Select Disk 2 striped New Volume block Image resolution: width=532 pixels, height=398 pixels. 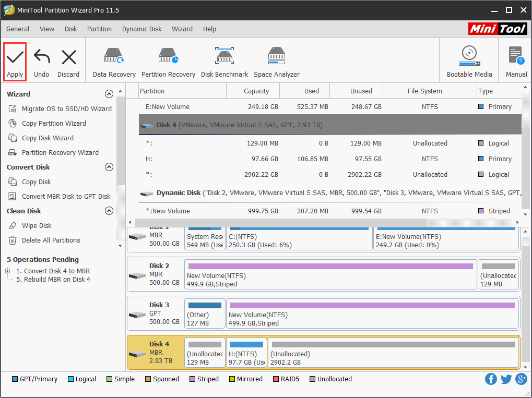[x=330, y=274]
